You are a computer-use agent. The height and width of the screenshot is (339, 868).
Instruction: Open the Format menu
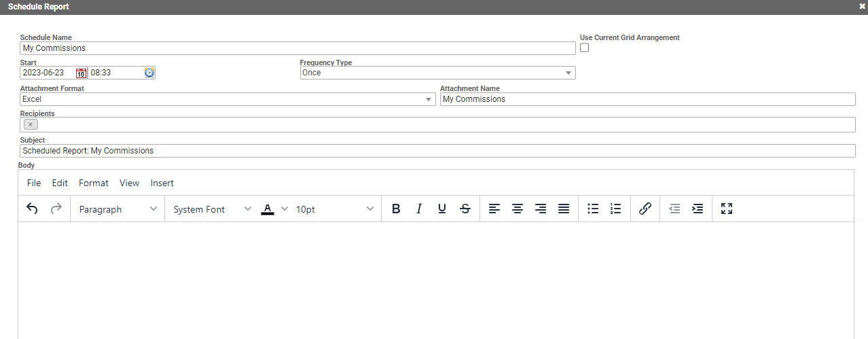tap(94, 183)
